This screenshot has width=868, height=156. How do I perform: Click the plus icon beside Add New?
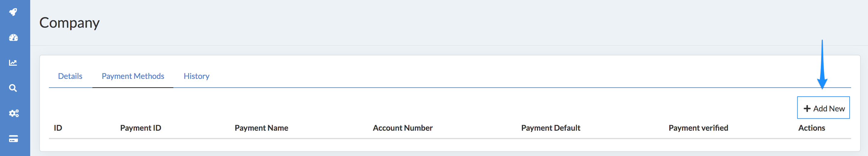coord(807,109)
